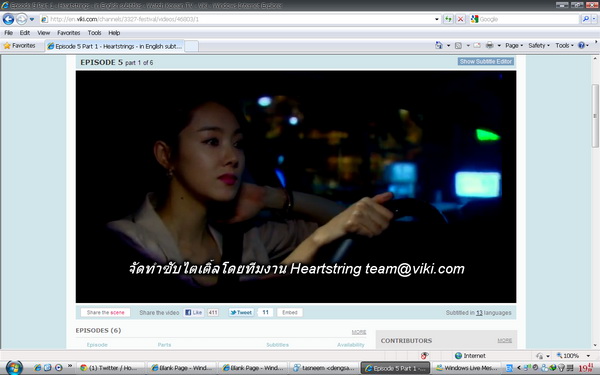600x375 pixels.
Task: Click the Windows Start orb
Action: pyautogui.click(x=14, y=368)
